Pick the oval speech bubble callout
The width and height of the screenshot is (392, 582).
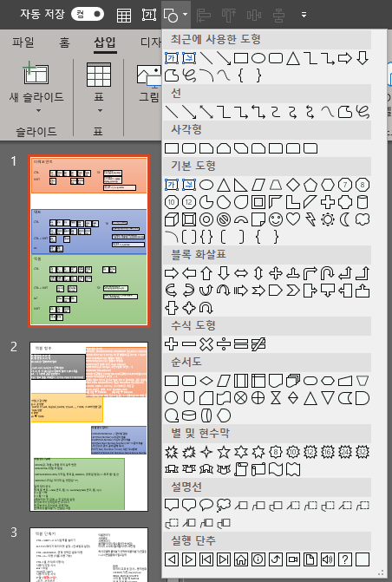point(206,505)
